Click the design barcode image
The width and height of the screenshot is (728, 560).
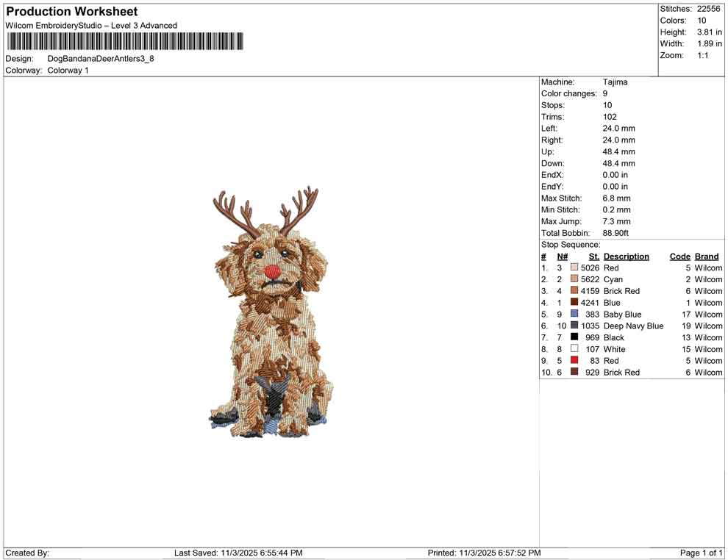[125, 42]
